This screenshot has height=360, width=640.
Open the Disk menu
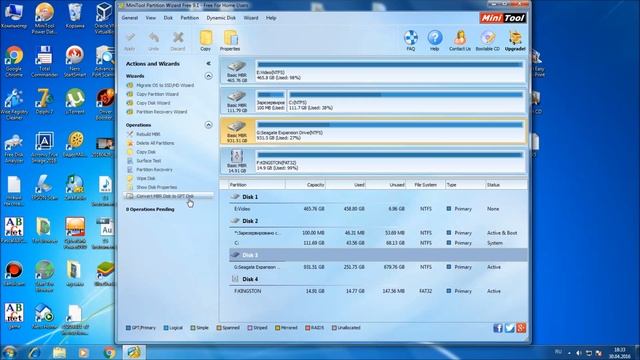[168, 18]
